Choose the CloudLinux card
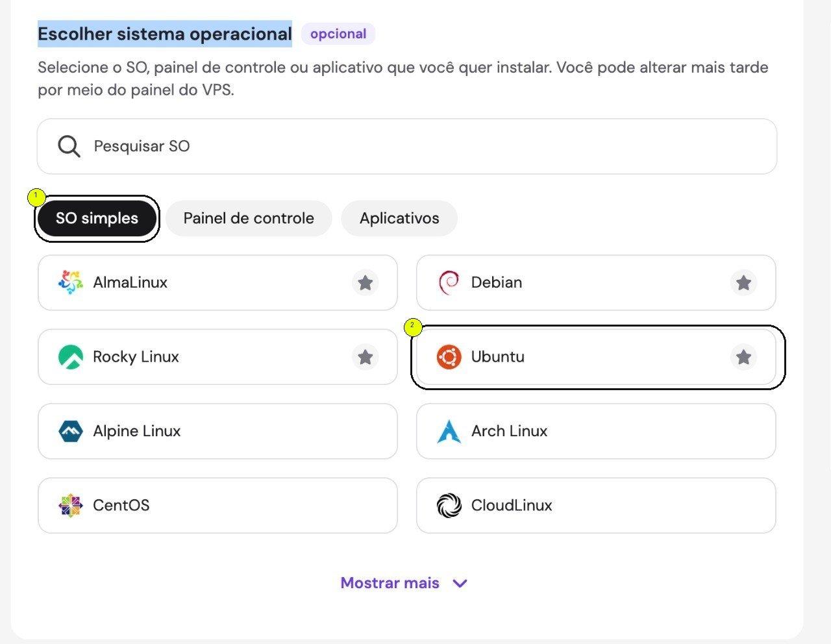This screenshot has height=644, width=831. point(596,505)
